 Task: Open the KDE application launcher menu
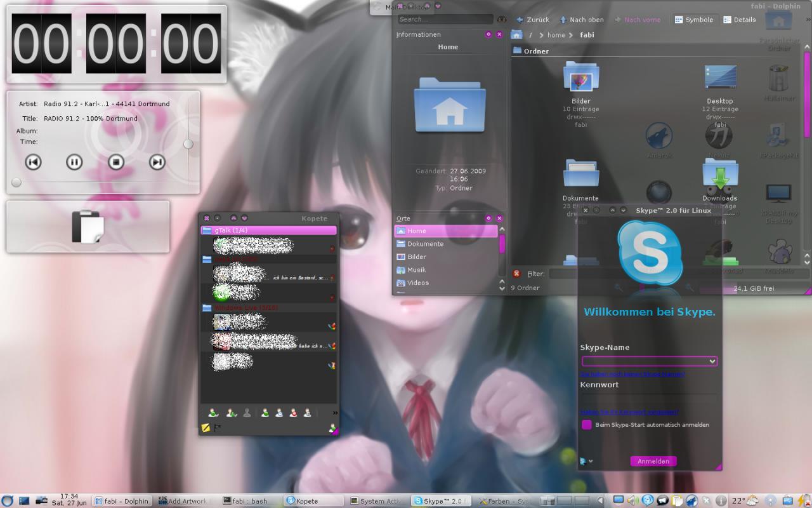7,501
